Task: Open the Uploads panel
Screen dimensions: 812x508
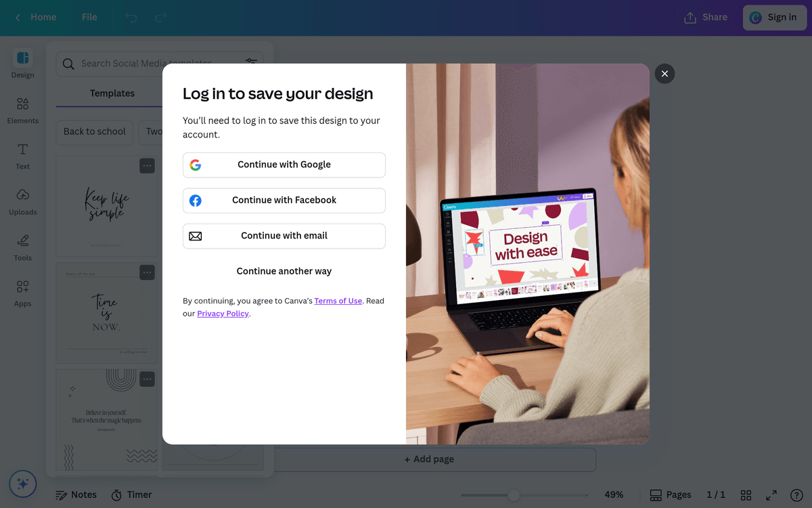Action: tap(22, 202)
